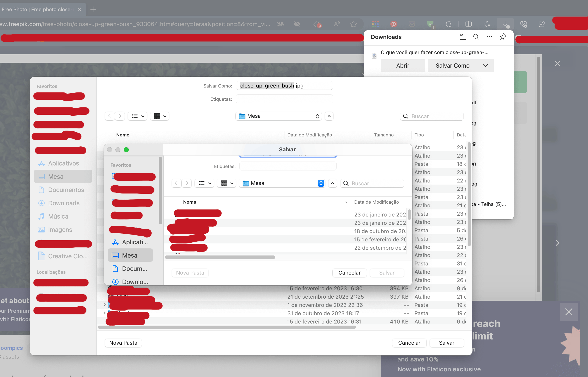Collapse inner Salvar dialog with chevron button
The width and height of the screenshot is (588, 377).
click(x=332, y=183)
